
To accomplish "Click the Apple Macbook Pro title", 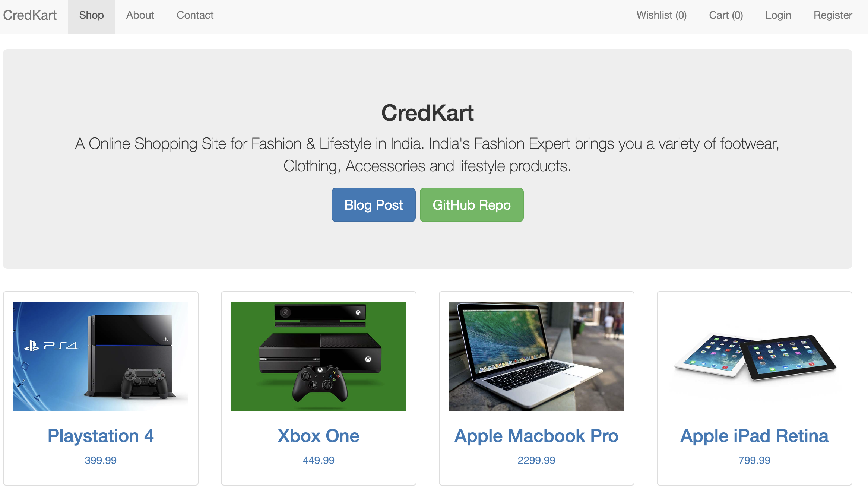I will 536,436.
